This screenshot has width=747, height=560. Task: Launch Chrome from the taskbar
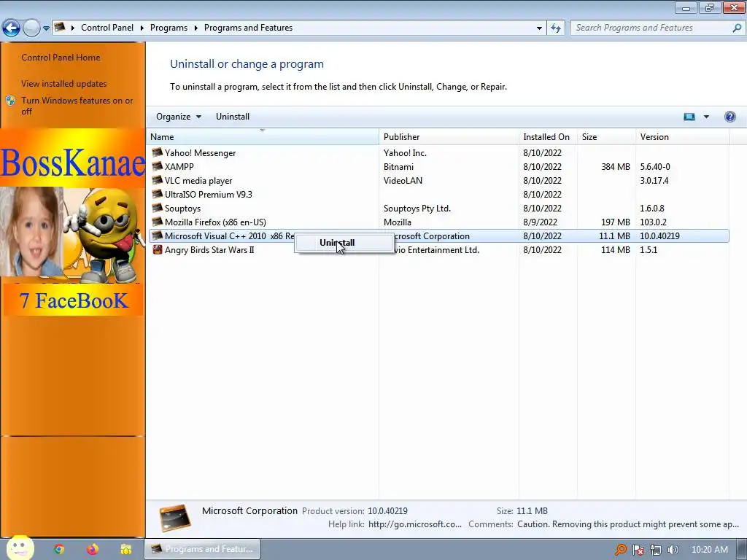[x=59, y=549]
